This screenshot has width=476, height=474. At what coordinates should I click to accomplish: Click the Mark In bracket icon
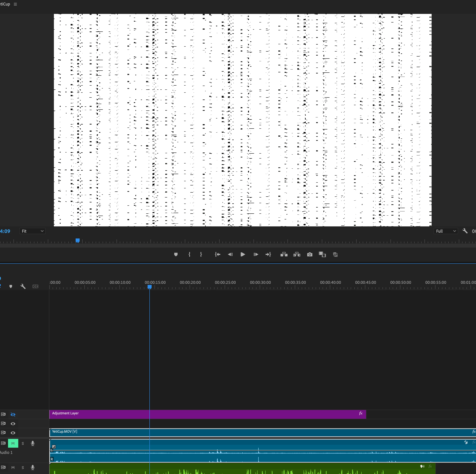pyautogui.click(x=189, y=255)
